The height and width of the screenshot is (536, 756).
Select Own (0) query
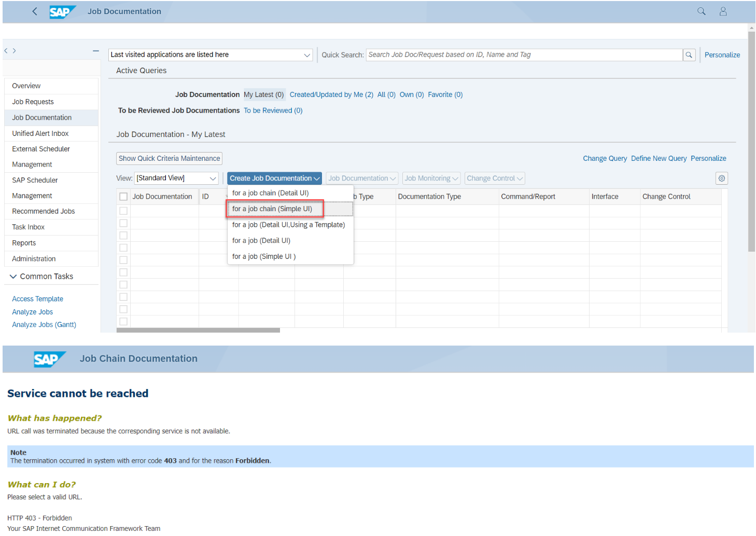pos(412,95)
